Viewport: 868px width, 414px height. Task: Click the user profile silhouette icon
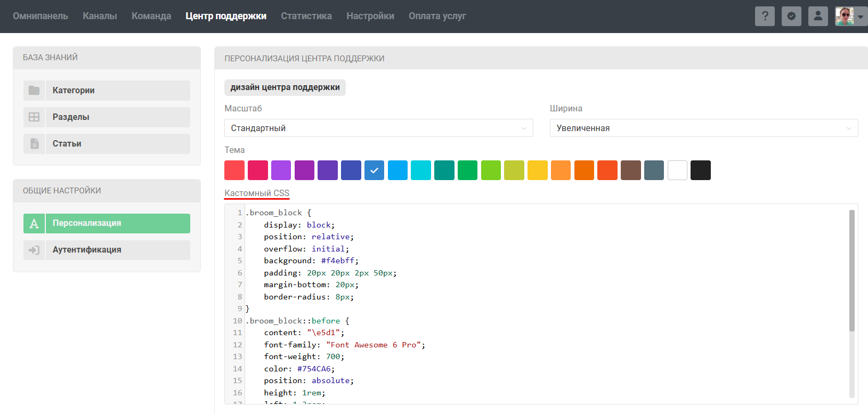click(818, 16)
